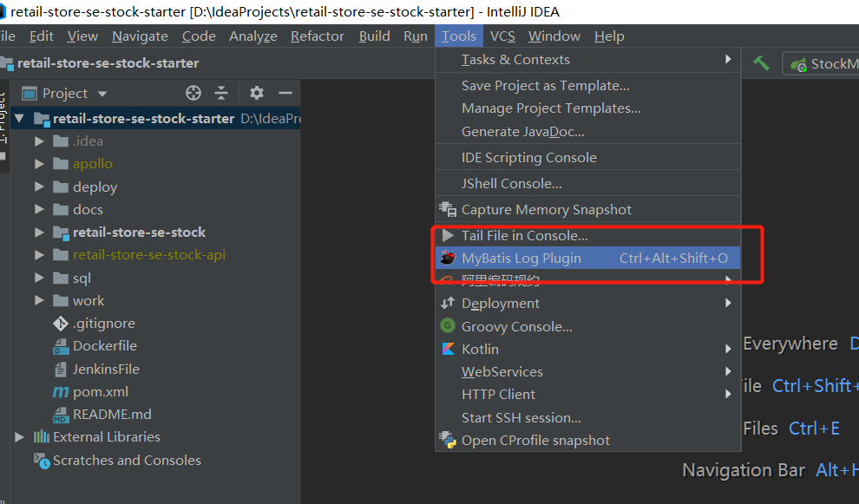This screenshot has height=504, width=859.
Task: Open the Navigate menu
Action: [140, 36]
